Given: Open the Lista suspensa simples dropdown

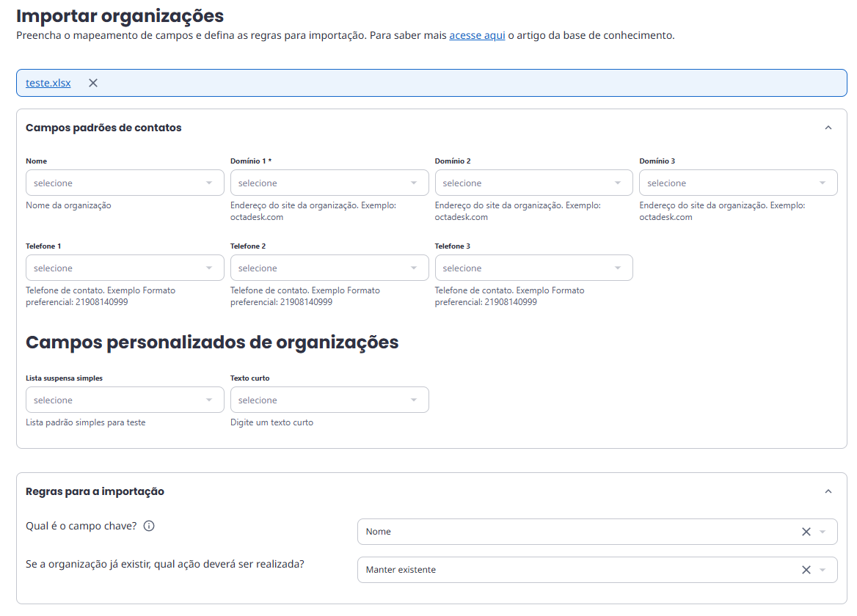Looking at the screenshot, I should (125, 400).
